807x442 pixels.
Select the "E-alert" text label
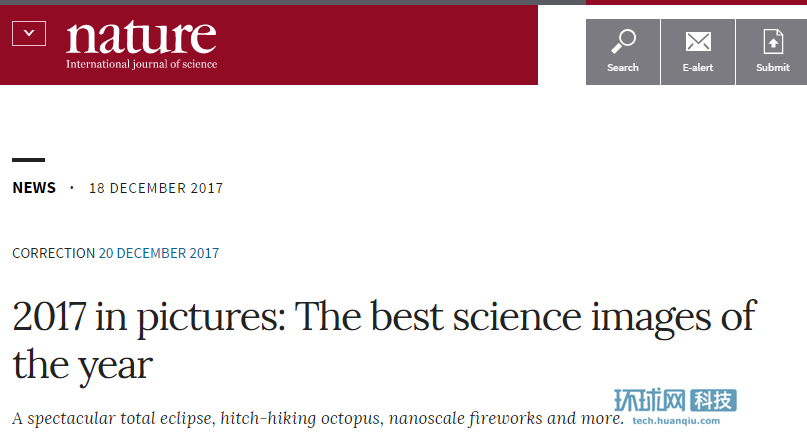(698, 68)
